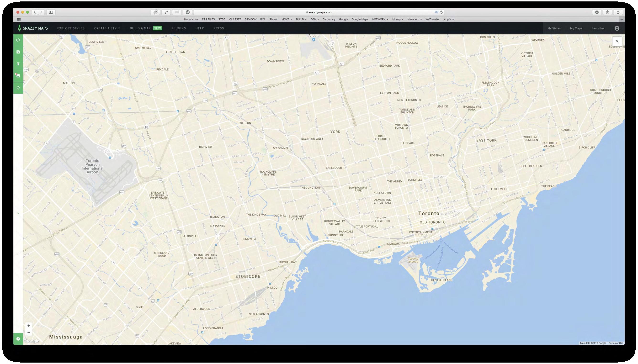Open My Styles link
Viewport: 638px width, 364px height.
pyautogui.click(x=554, y=28)
